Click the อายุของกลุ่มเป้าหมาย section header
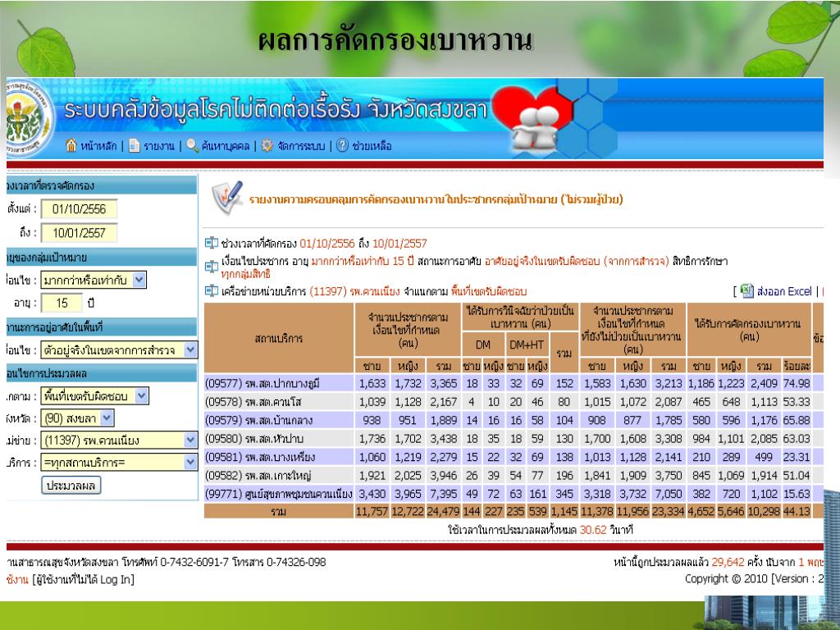 (x=102, y=257)
